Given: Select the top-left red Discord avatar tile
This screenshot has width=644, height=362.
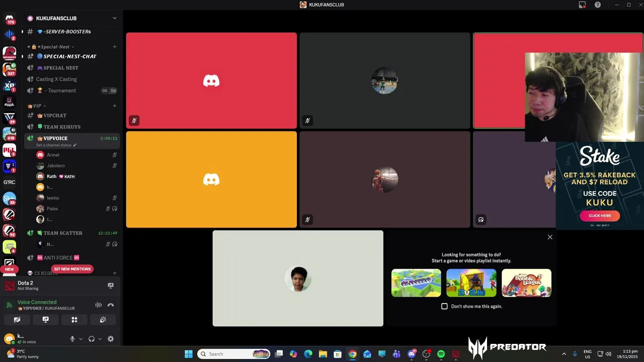Looking at the screenshot, I should tap(211, 80).
